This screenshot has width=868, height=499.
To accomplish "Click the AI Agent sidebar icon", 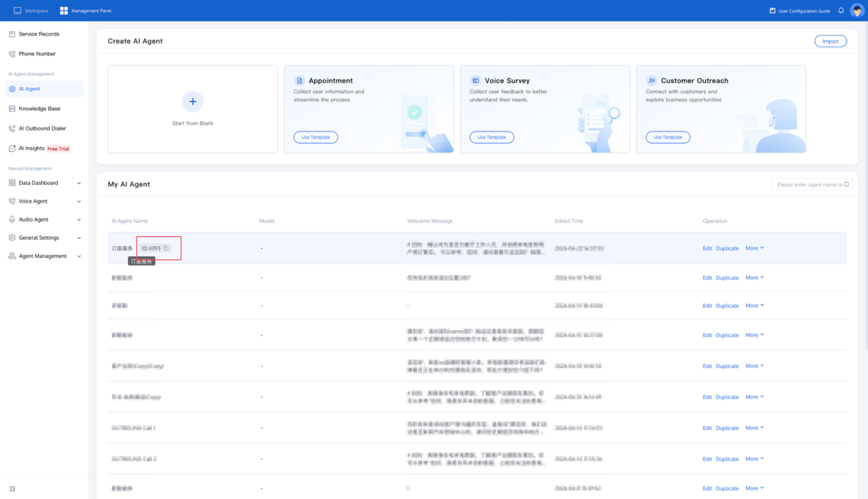I will 12,89.
